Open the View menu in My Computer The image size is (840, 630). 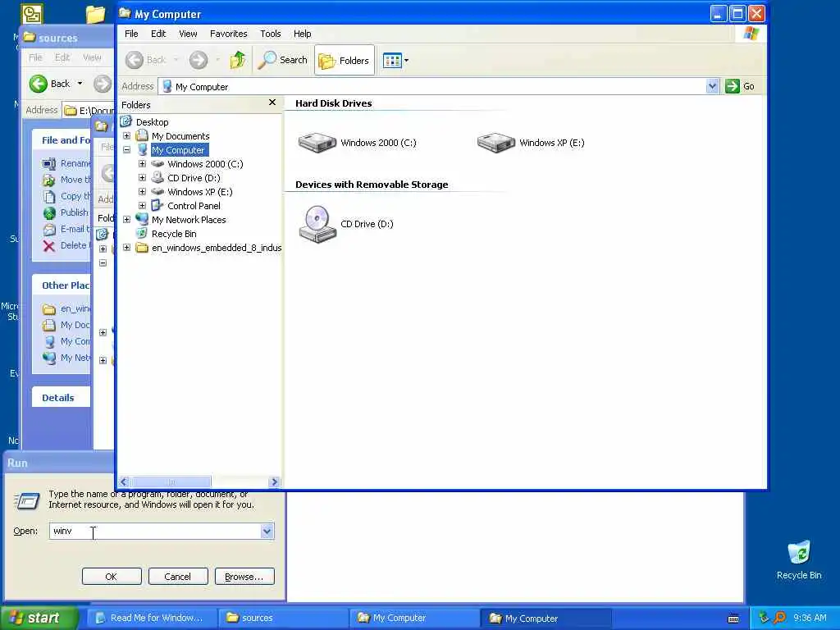pyautogui.click(x=188, y=34)
